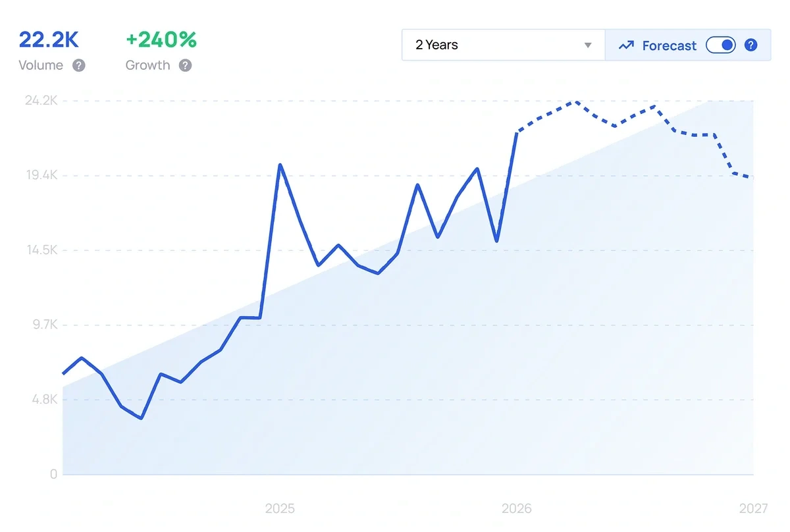Expand the period selector to change timeframe
Screen dimensions: 790x532
(x=502, y=45)
